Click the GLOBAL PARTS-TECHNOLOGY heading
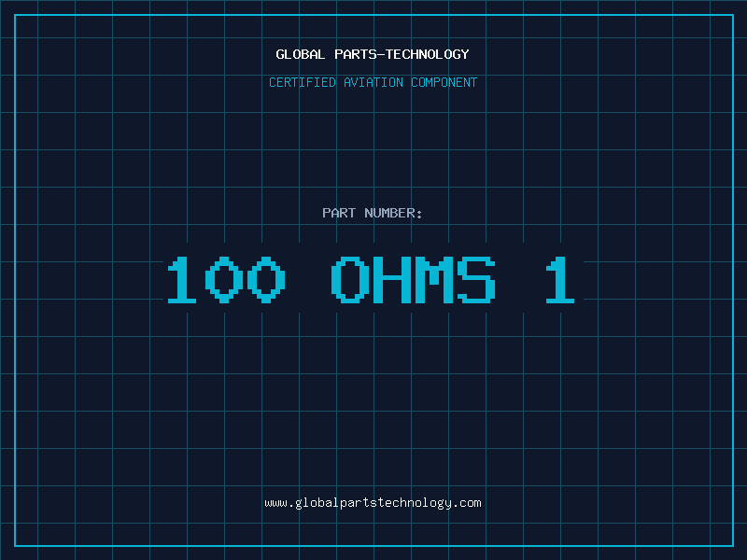Screen dimensions: 747x560 pyautogui.click(x=373, y=54)
